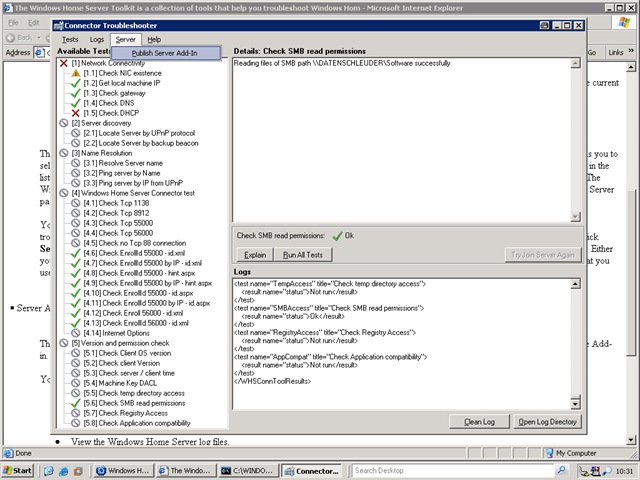Click Open Log Directory button
Image resolution: width=640 pixels, height=480 pixels.
pyautogui.click(x=547, y=422)
